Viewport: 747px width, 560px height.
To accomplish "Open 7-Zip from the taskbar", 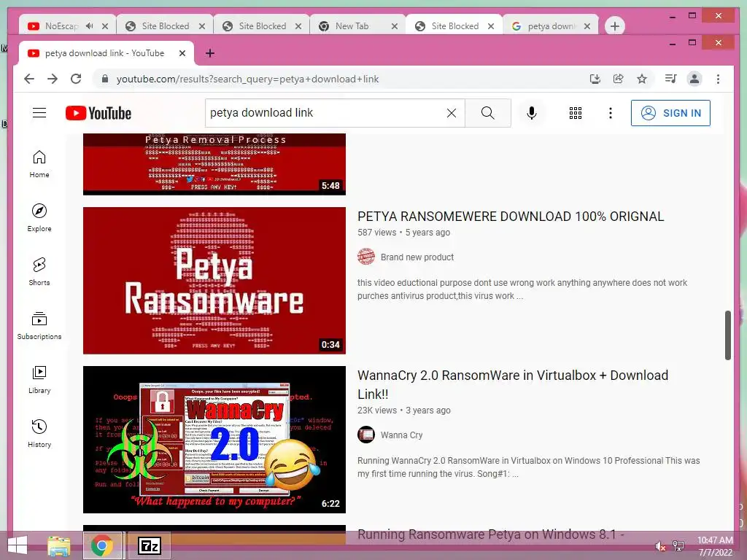I will click(x=149, y=545).
